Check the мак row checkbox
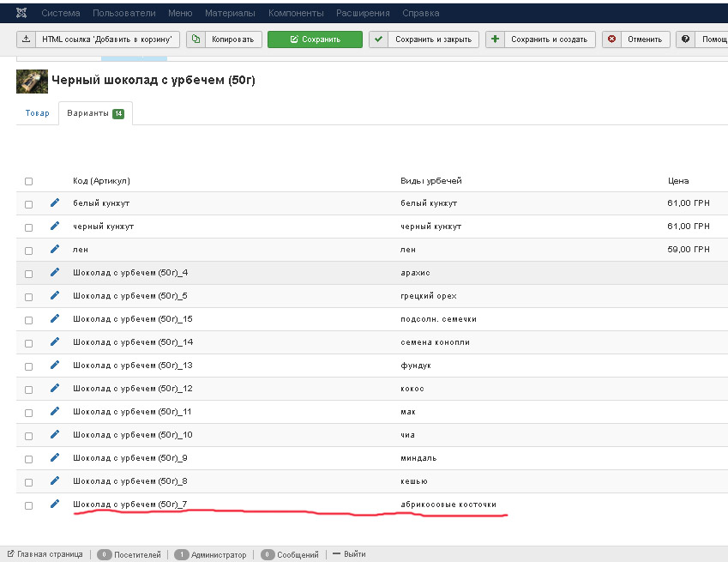The image size is (728, 562). (29, 413)
